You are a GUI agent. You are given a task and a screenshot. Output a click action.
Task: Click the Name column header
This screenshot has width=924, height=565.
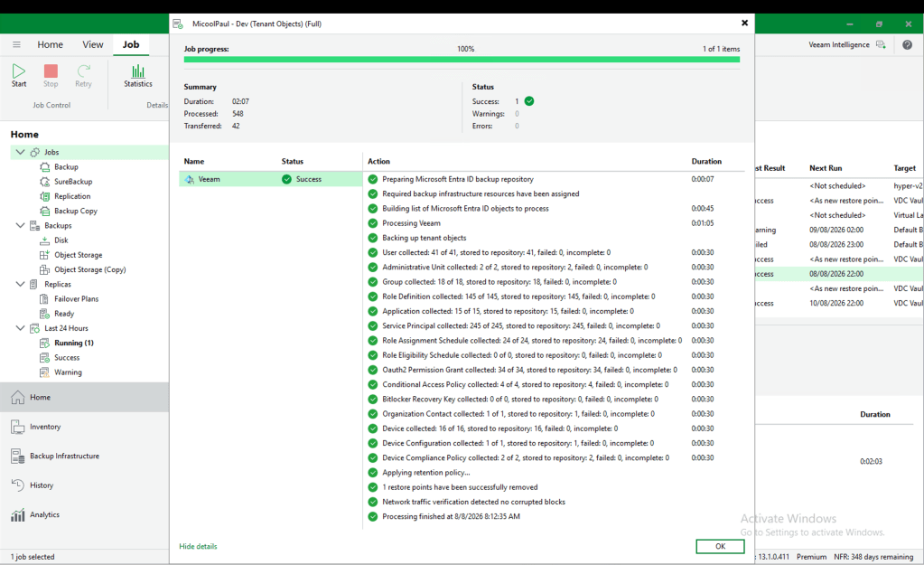coord(194,161)
